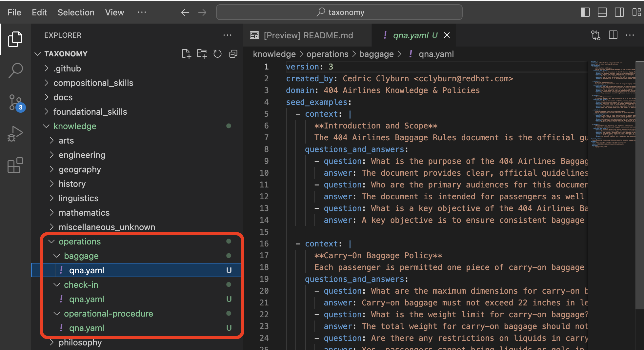The image size is (644, 350).
Task: Expand the geography folder
Action: [x=52, y=169]
